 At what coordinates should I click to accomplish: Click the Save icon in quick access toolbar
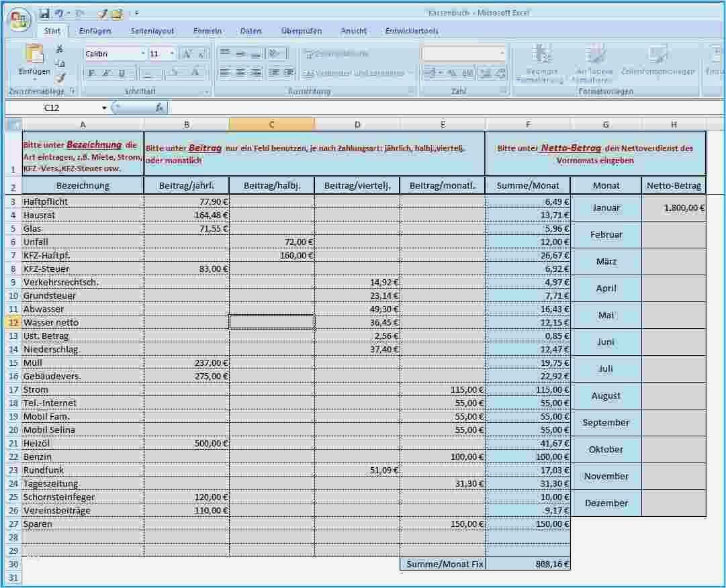click(x=44, y=13)
